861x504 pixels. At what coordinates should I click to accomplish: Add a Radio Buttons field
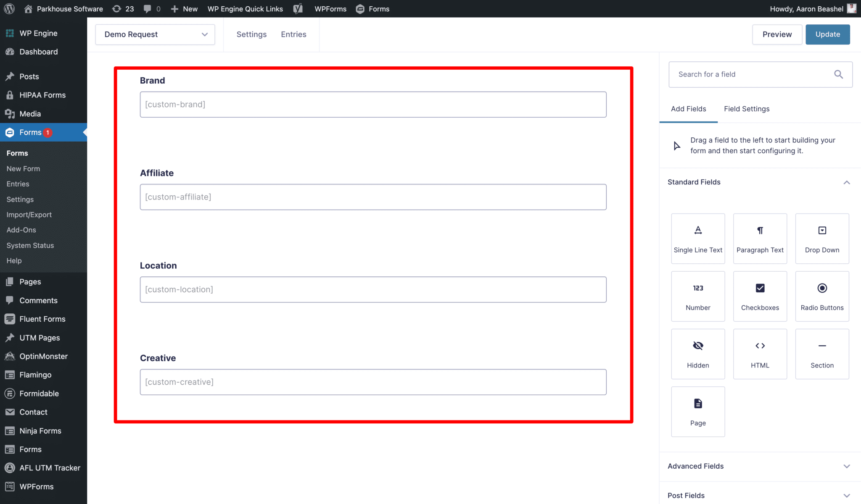tap(822, 296)
